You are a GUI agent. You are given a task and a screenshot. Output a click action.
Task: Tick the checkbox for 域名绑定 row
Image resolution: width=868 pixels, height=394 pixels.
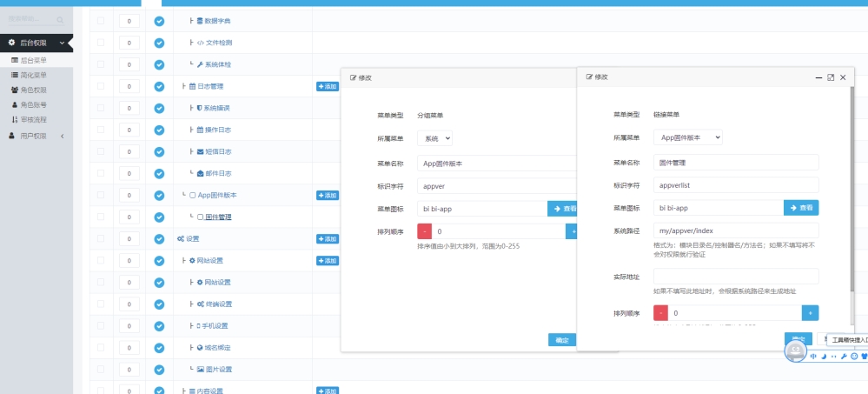click(101, 347)
